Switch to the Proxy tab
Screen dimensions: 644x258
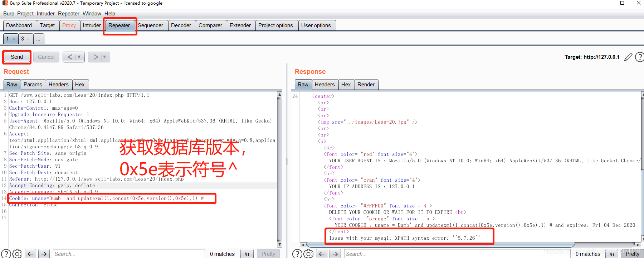[69, 25]
